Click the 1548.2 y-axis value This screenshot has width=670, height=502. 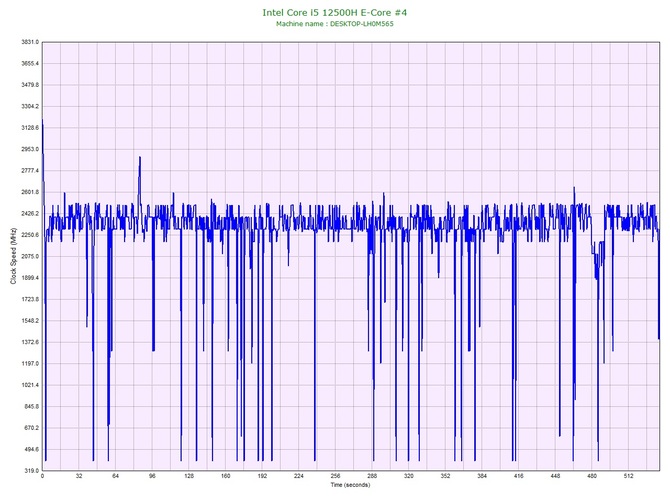click(30, 320)
